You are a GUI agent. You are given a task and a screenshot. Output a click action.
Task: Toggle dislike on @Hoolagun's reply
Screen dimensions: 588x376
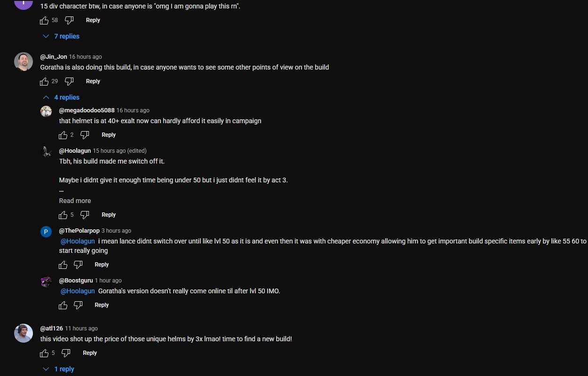tap(85, 215)
